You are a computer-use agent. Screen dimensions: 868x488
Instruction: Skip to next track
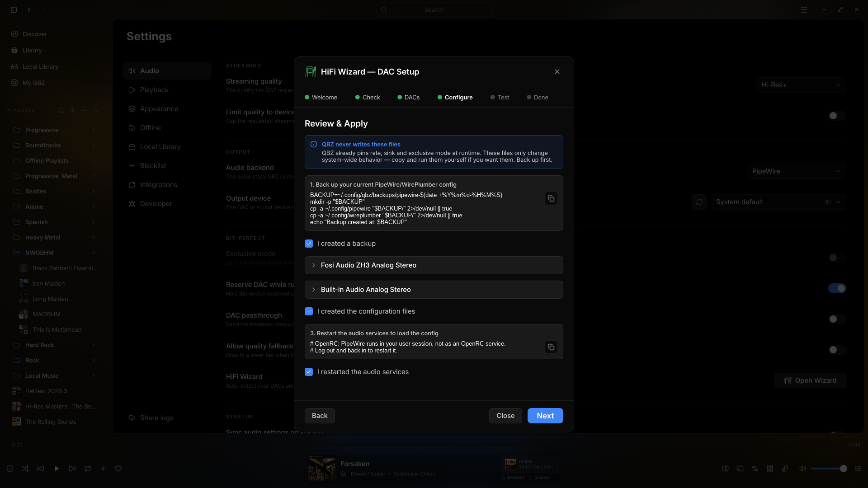[72, 469]
